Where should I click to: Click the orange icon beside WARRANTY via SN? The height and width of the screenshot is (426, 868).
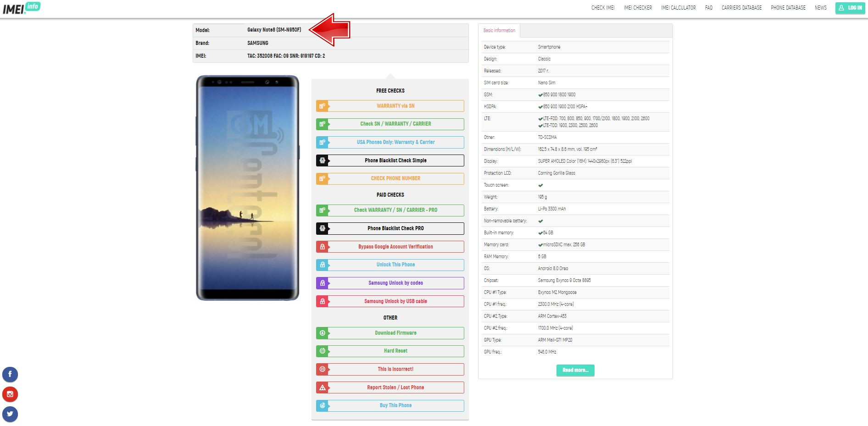(x=322, y=106)
